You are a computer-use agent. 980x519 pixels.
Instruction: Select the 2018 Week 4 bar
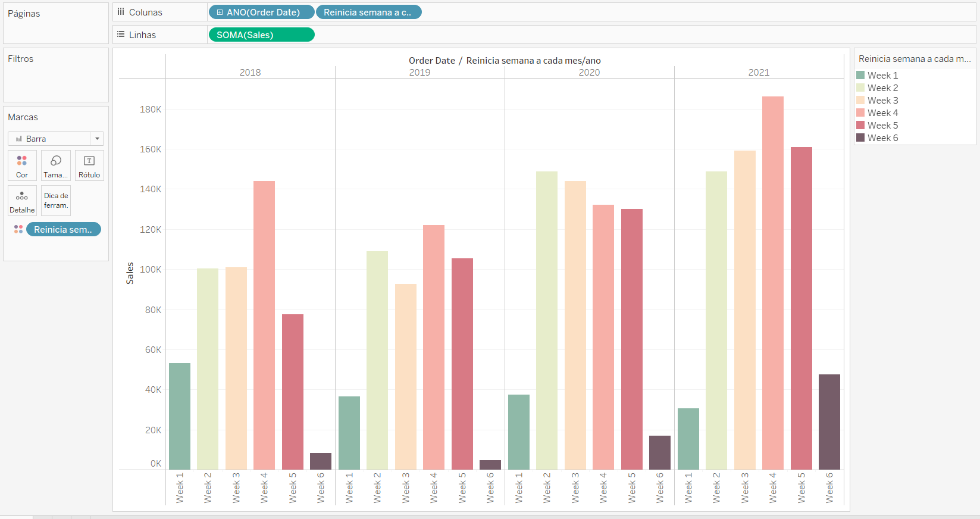click(264, 325)
